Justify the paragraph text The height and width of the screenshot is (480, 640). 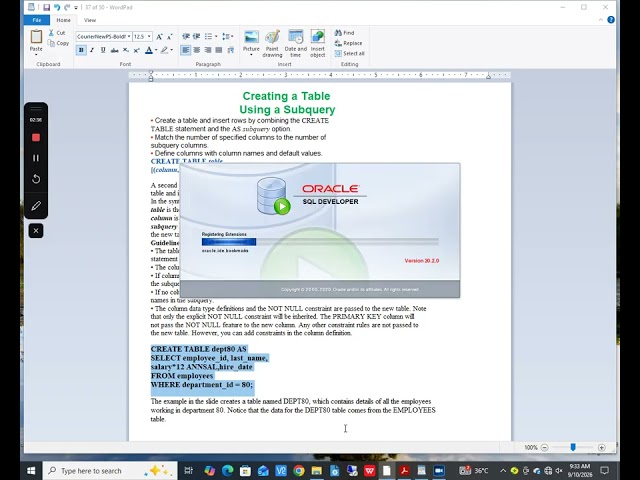pos(219,50)
